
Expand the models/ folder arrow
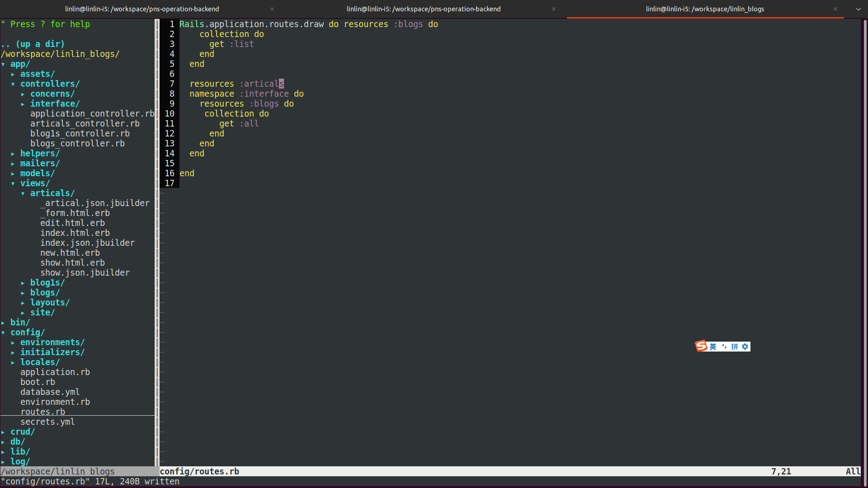click(x=13, y=174)
